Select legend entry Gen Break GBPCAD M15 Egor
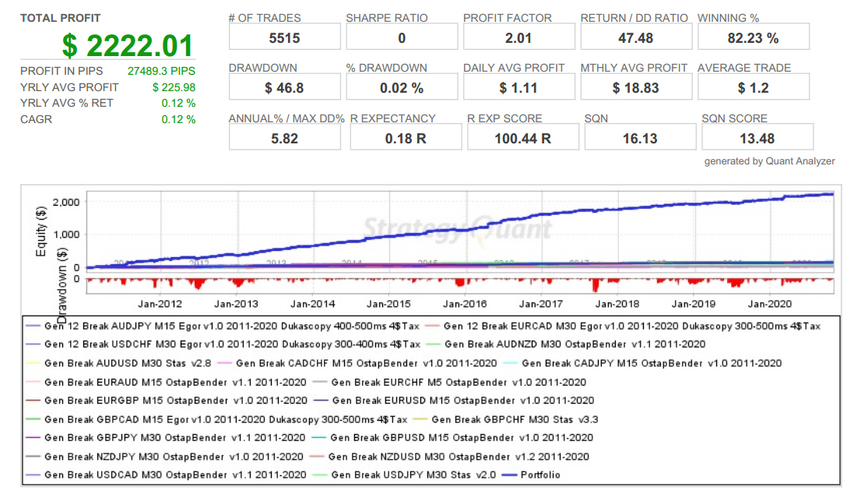 click(x=216, y=419)
